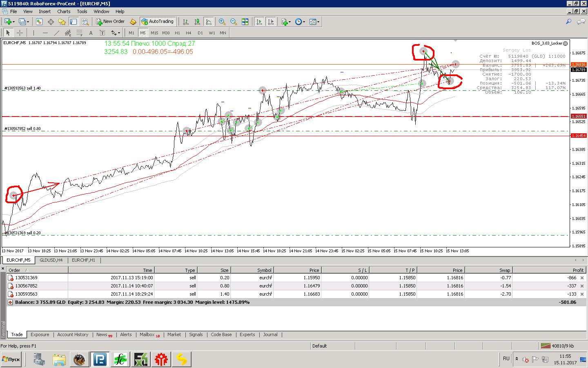Open the chat speech bubble icon
588x368 pixels.
581,22
